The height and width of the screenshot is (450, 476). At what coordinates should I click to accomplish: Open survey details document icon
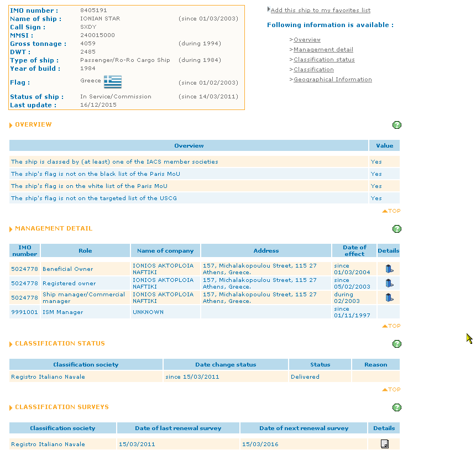tap(385, 444)
